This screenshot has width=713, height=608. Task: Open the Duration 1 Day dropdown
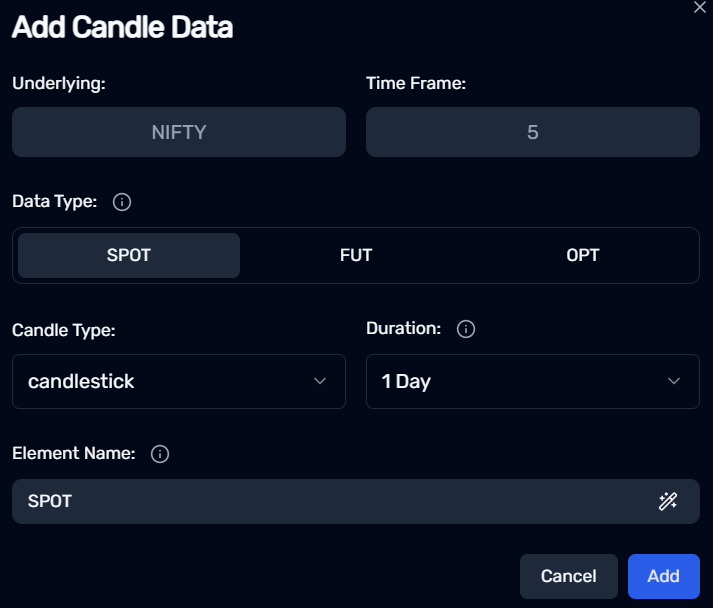click(532, 382)
